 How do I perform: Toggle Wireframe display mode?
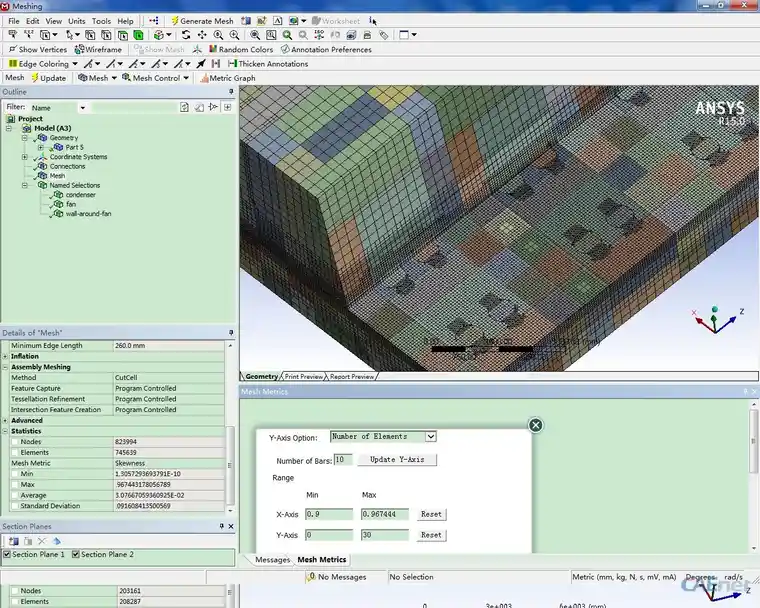pos(98,49)
